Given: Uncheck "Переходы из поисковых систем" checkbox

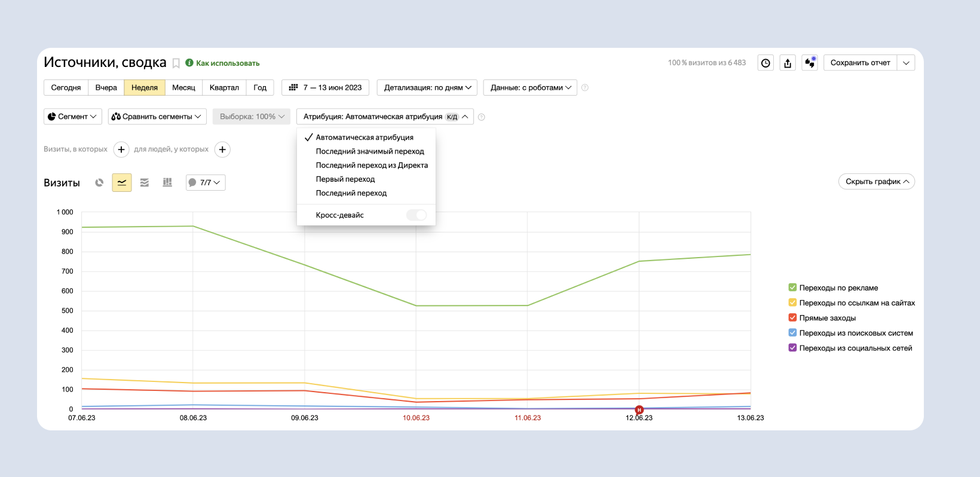Looking at the screenshot, I should (792, 333).
